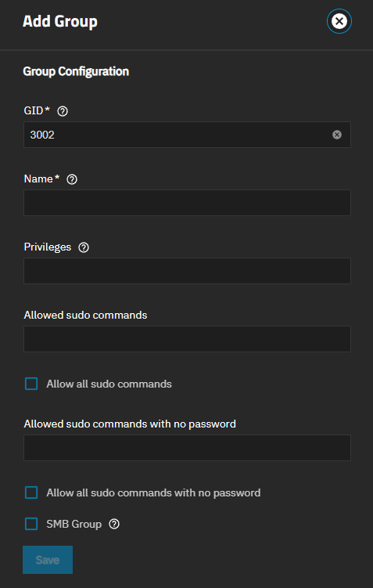
Task: Show help for the Name field
Action: coord(72,179)
